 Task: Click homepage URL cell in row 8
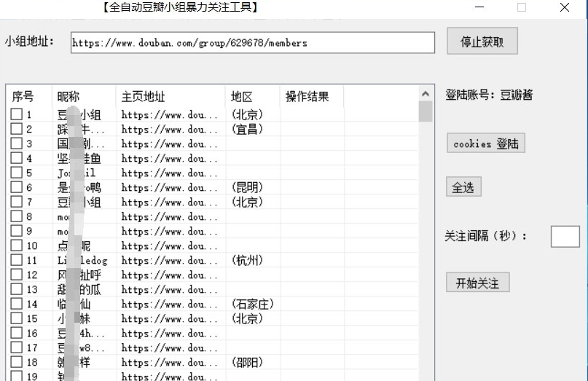tap(170, 217)
